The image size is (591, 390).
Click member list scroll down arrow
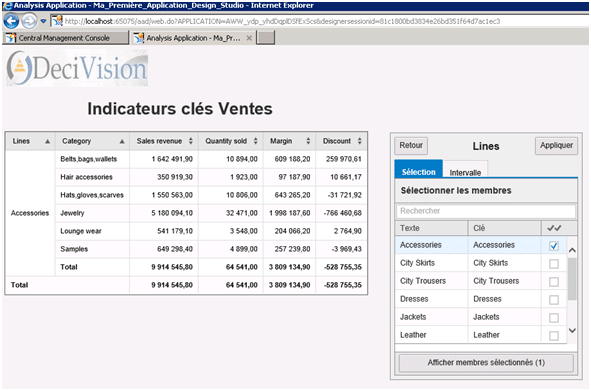point(572,330)
